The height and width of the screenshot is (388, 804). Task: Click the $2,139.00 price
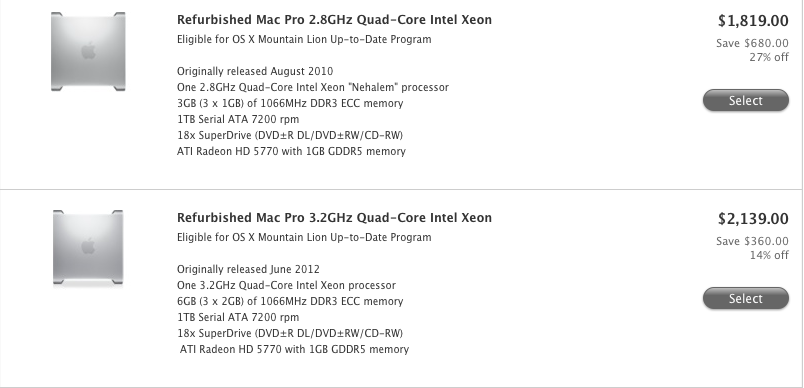click(x=753, y=219)
